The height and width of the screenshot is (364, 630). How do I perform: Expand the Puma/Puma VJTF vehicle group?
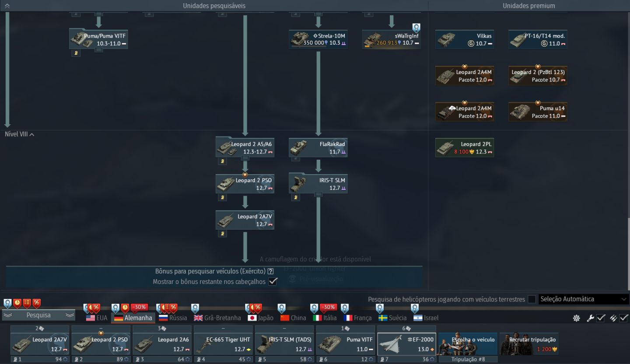(x=99, y=50)
